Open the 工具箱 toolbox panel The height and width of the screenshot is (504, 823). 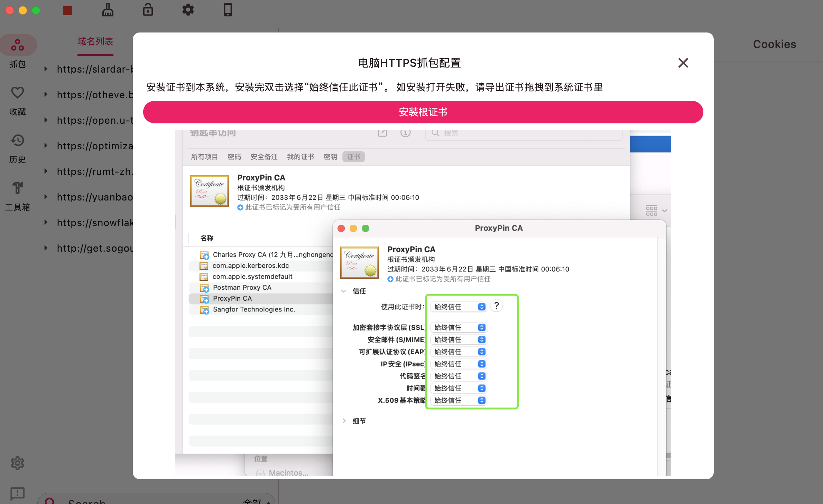[x=17, y=188]
